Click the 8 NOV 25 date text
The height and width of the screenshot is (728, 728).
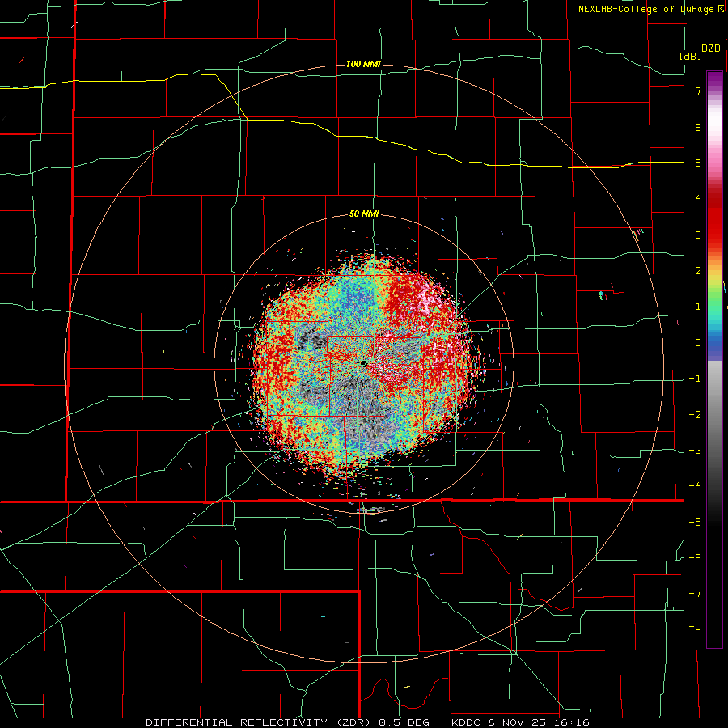coord(519,722)
